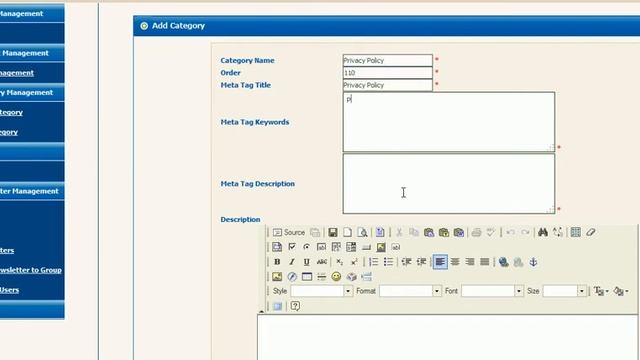Insert a bulleted list
640x360 pixels.
click(x=388, y=262)
